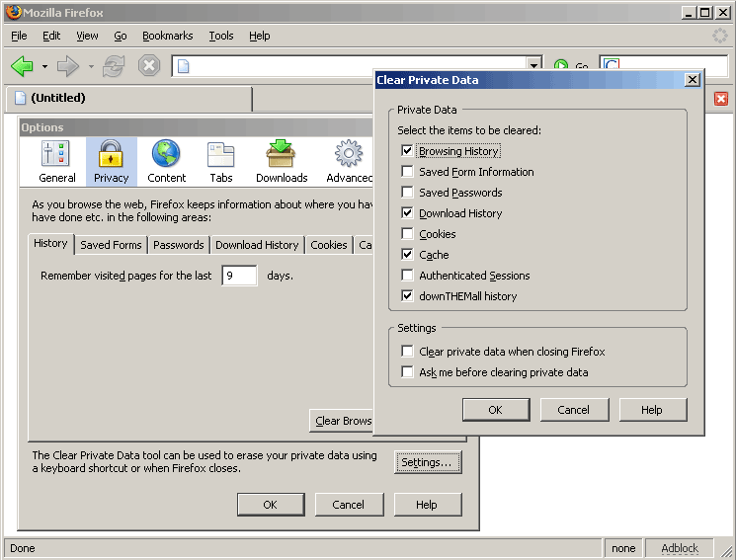
Task: Open the Tools menu
Action: 221,36
